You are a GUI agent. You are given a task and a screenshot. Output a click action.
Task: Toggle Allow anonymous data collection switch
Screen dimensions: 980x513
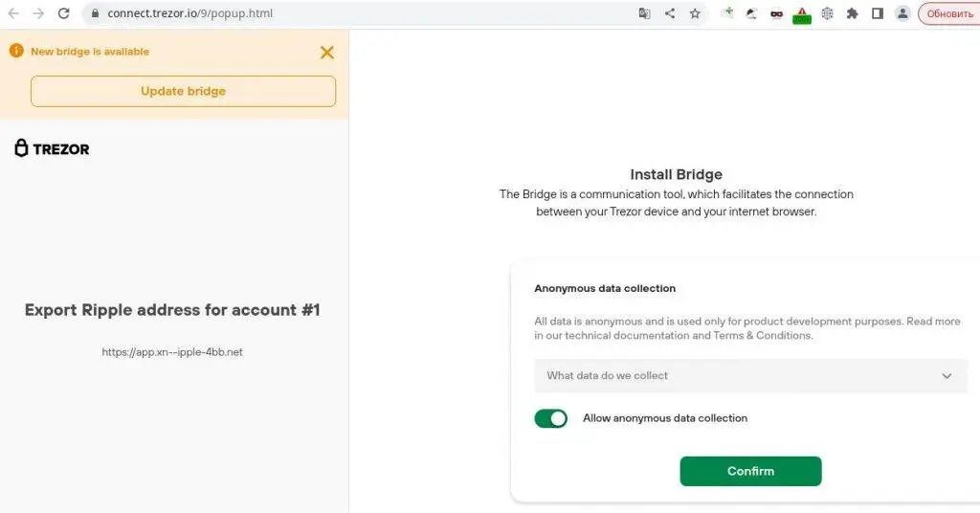click(551, 418)
